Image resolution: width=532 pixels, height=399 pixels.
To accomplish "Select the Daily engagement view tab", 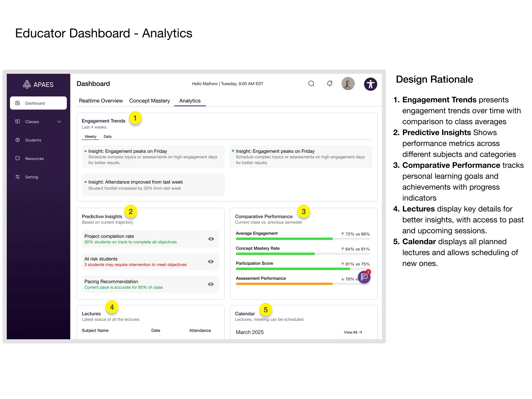I will 108,137.
